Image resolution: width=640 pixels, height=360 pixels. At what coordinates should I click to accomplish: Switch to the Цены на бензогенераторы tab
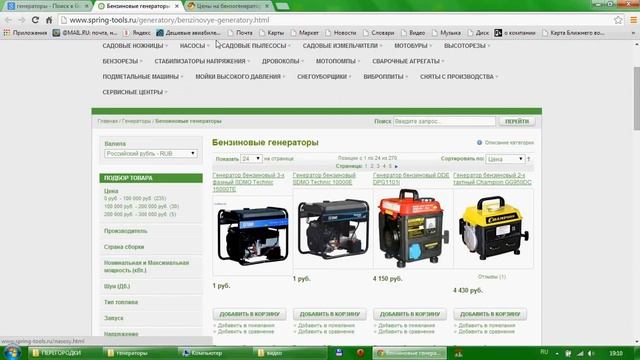point(228,6)
